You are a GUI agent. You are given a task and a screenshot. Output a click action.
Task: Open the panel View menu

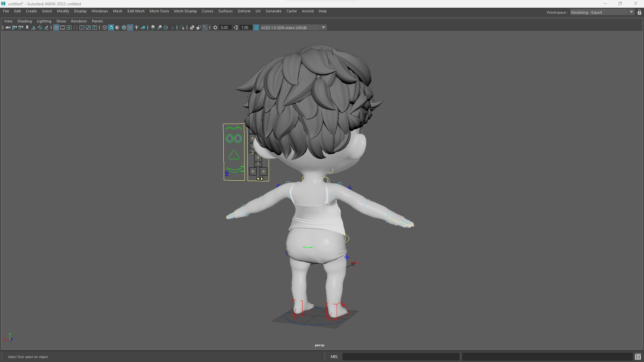pyautogui.click(x=8, y=21)
